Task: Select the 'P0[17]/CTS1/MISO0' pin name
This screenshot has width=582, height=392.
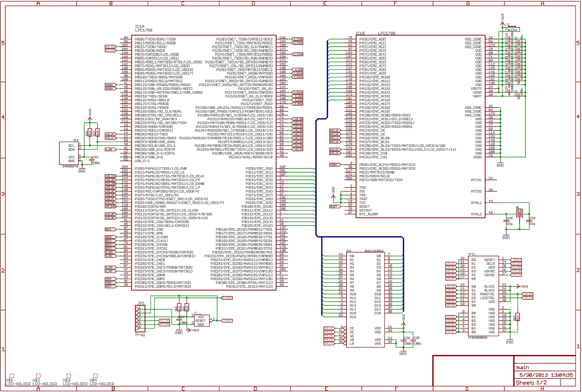Action: (152, 104)
